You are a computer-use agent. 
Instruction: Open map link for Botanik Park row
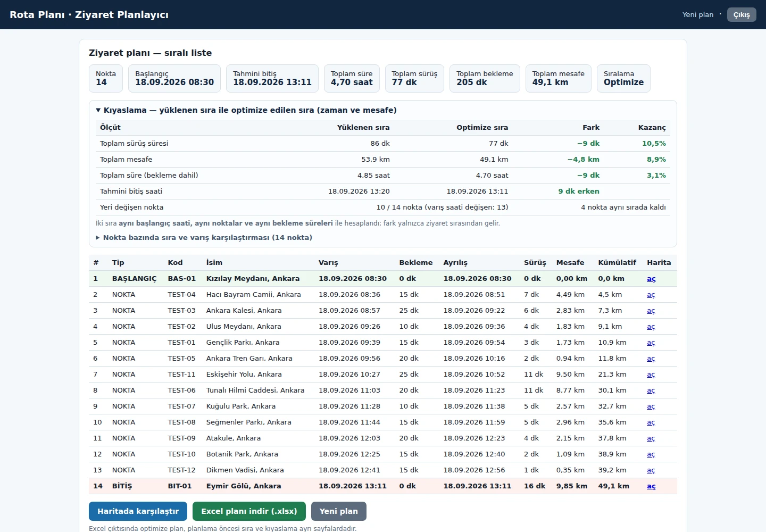pos(651,454)
